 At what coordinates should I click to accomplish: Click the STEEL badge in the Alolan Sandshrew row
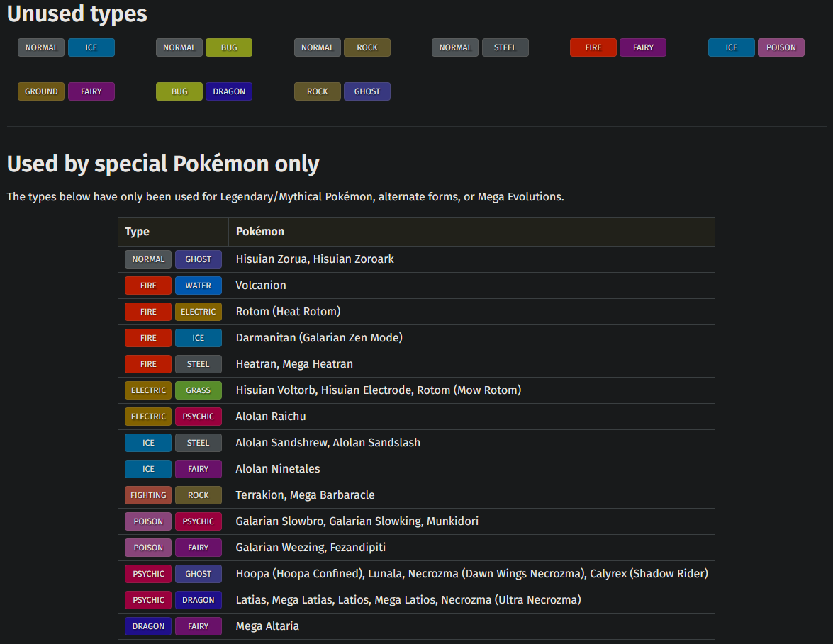[199, 443]
